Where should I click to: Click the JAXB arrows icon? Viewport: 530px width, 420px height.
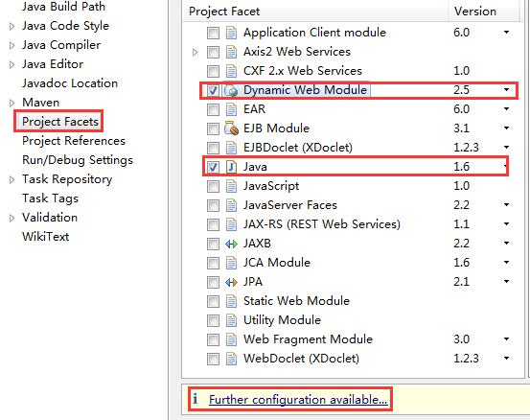pos(231,244)
